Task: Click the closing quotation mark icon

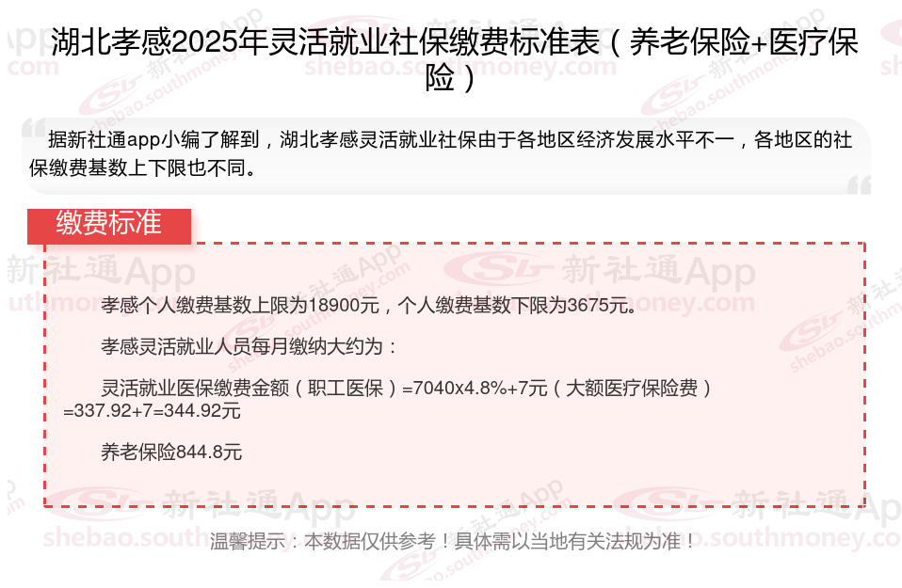Action: tap(859, 185)
